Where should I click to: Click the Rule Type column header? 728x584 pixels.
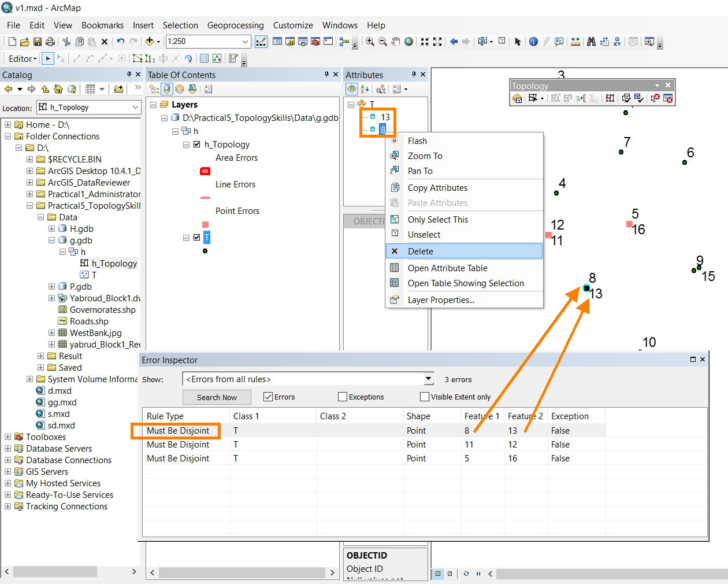click(x=186, y=416)
